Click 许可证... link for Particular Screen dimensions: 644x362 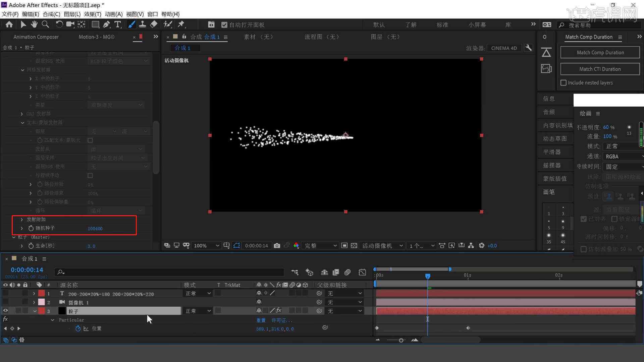click(x=282, y=320)
